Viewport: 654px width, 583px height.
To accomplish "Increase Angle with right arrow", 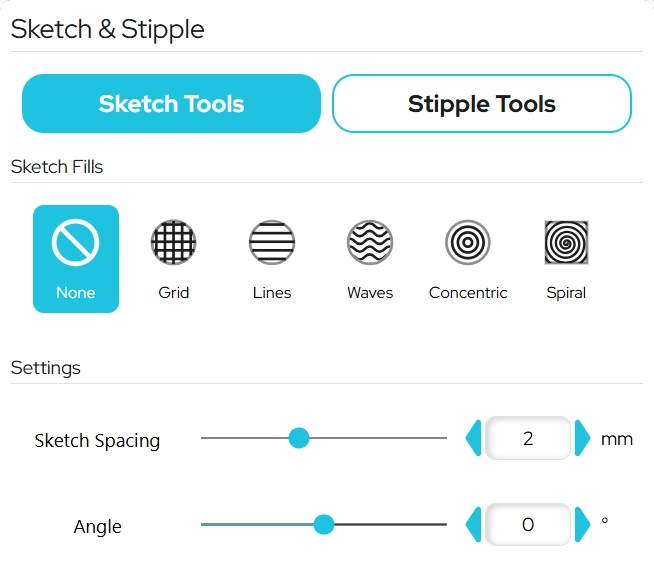I will tap(583, 524).
